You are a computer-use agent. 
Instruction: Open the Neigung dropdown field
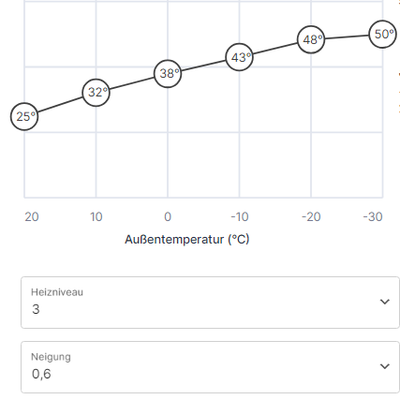click(x=210, y=367)
